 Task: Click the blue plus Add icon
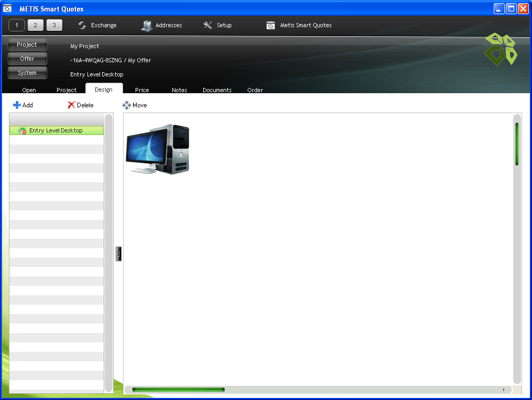click(x=17, y=105)
